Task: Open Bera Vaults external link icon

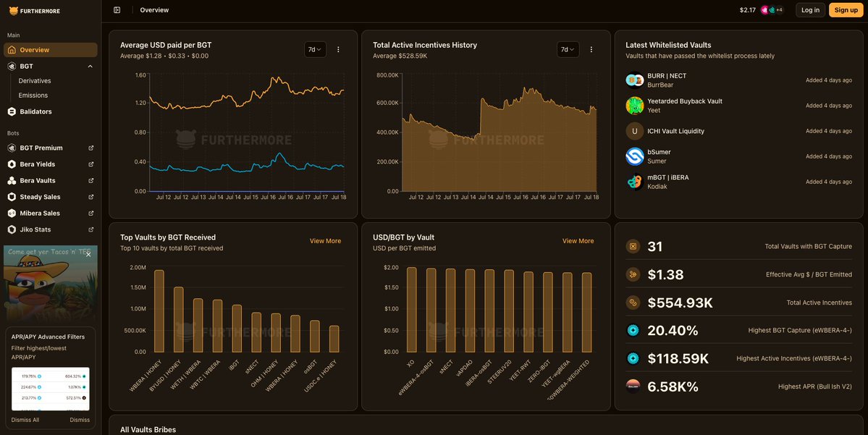Action: (x=90, y=180)
